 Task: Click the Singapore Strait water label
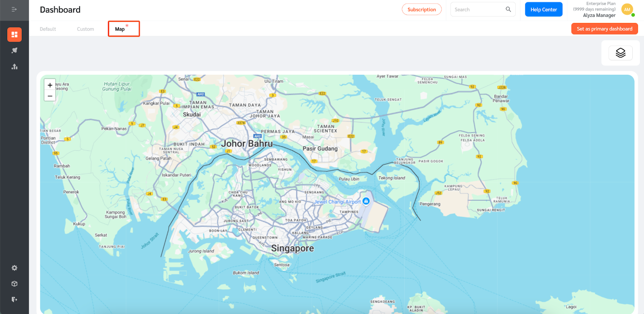coord(330,277)
